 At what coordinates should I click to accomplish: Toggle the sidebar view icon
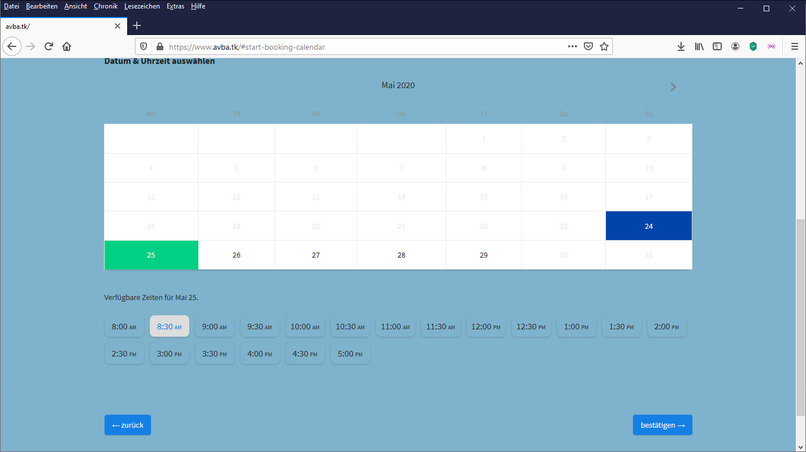pos(717,46)
